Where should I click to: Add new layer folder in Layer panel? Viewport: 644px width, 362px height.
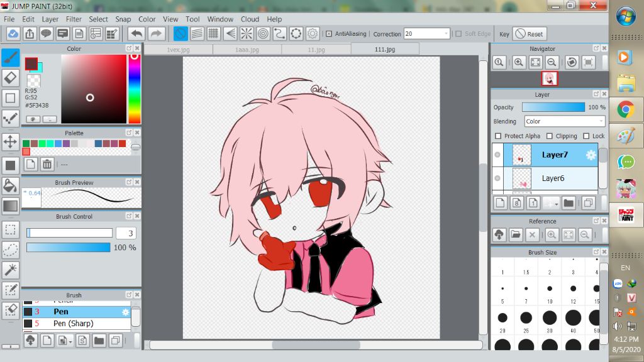[569, 203]
